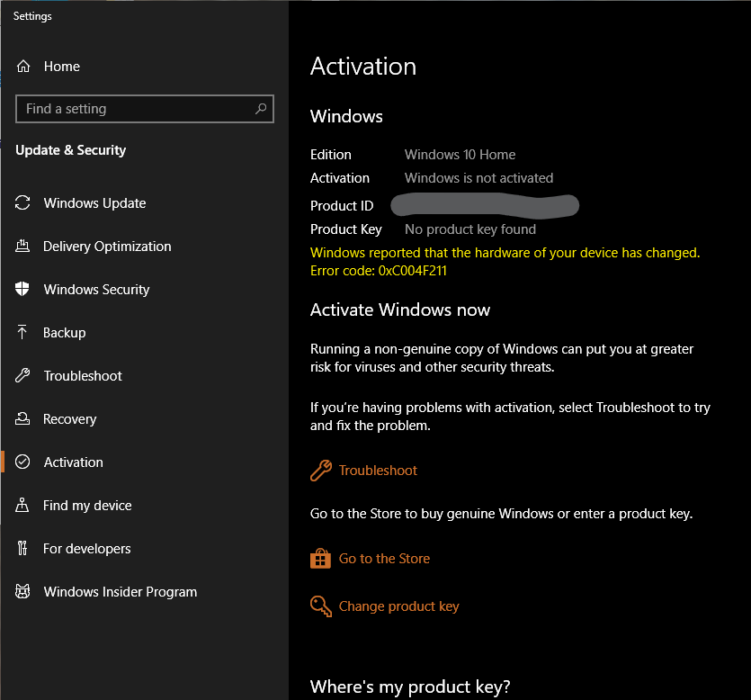The width and height of the screenshot is (751, 700).
Task: Click the orange key icon
Action: point(321,606)
